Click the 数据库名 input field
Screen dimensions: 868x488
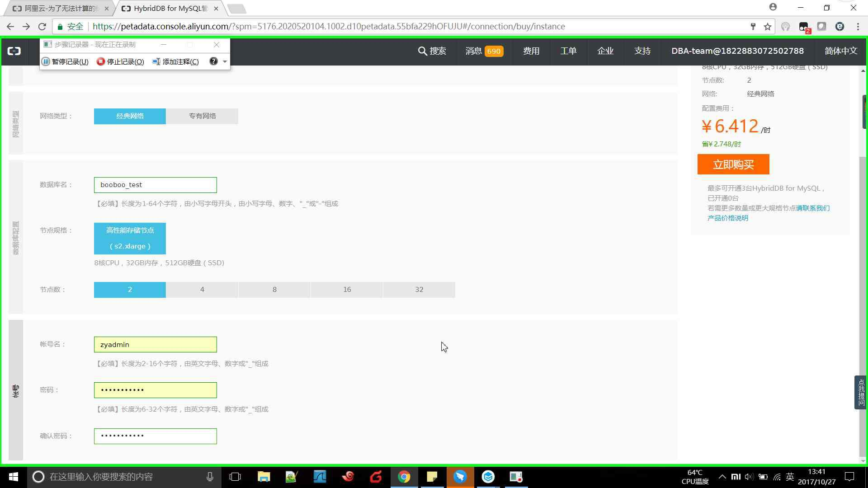point(155,185)
